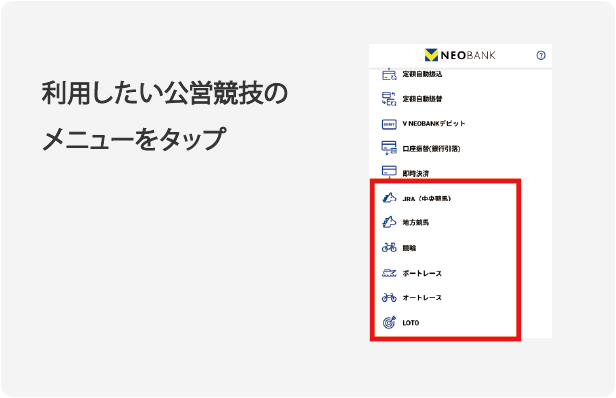Tap the NEOBANK logo in the header
This screenshot has width=616, height=398.
point(460,55)
